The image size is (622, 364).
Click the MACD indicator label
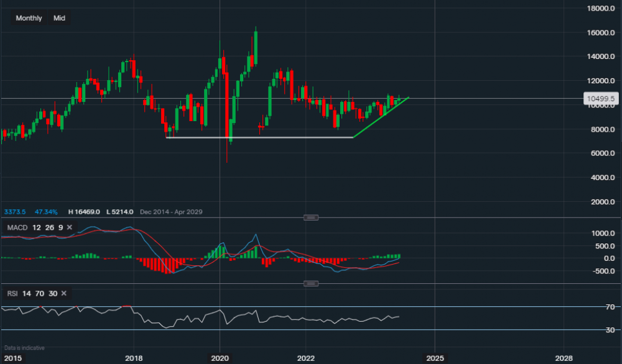(x=17, y=228)
